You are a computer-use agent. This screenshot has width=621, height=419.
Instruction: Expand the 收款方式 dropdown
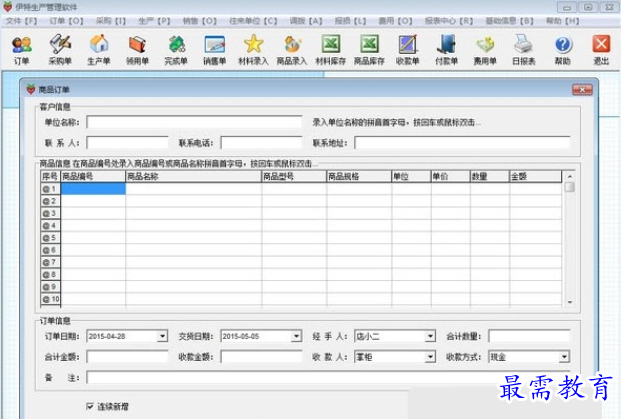(564, 357)
